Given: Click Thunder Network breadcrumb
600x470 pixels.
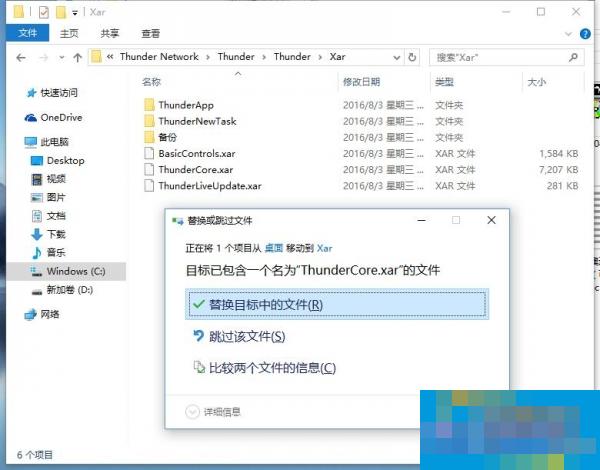Looking at the screenshot, I should [x=159, y=57].
